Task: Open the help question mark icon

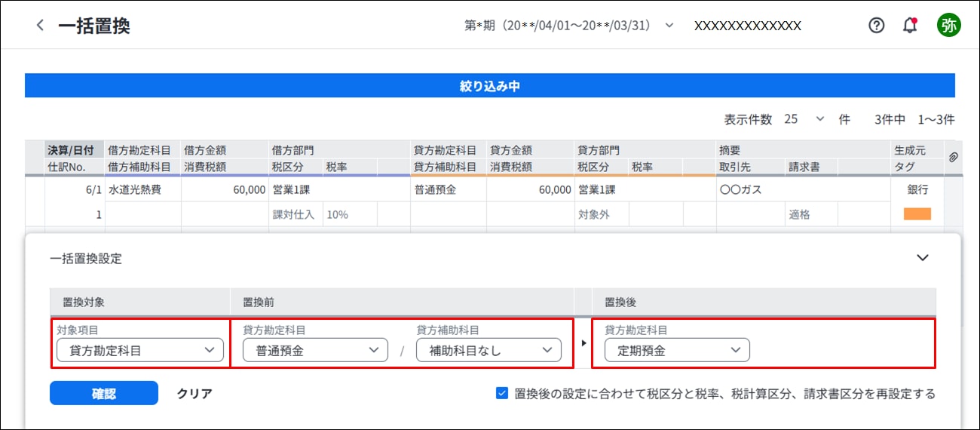Action: pos(876,25)
